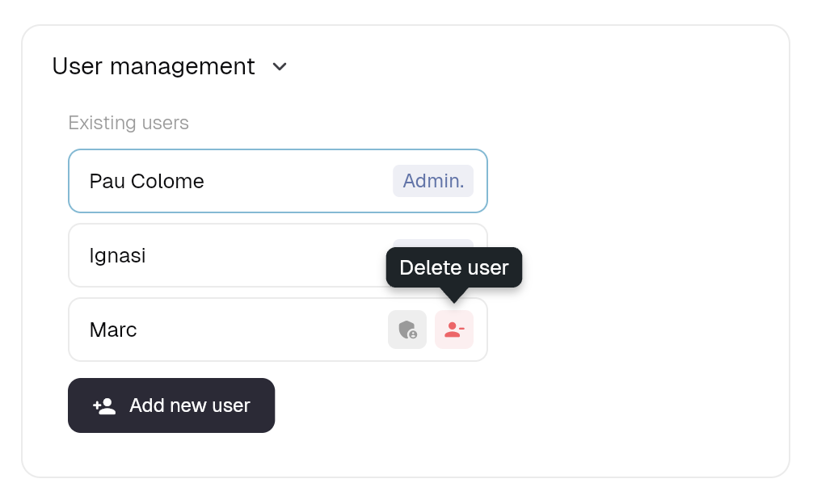Click the Add new user button
Screen dimensions: 813x504
click(171, 405)
